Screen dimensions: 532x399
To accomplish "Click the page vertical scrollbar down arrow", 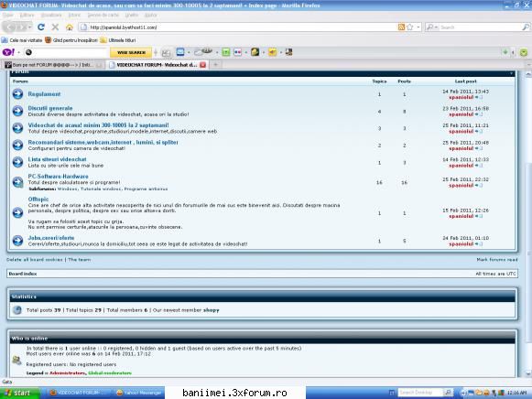I will coord(528,374).
